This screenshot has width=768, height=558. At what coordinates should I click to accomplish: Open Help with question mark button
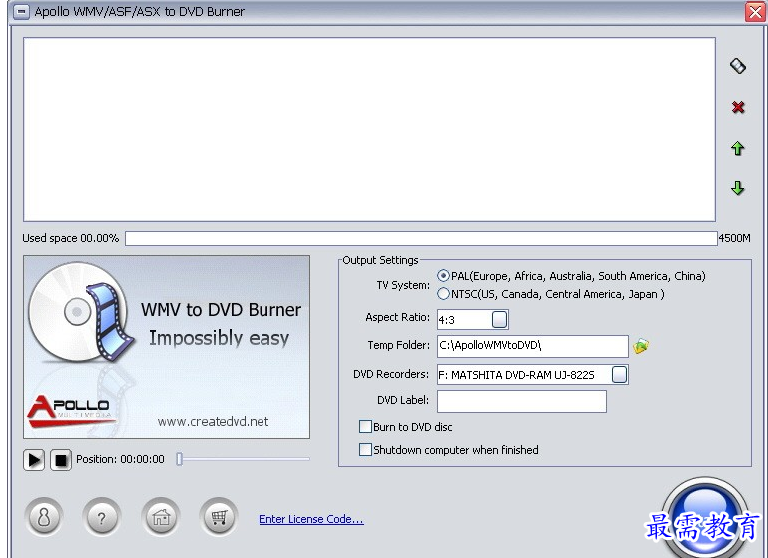[x=101, y=517]
